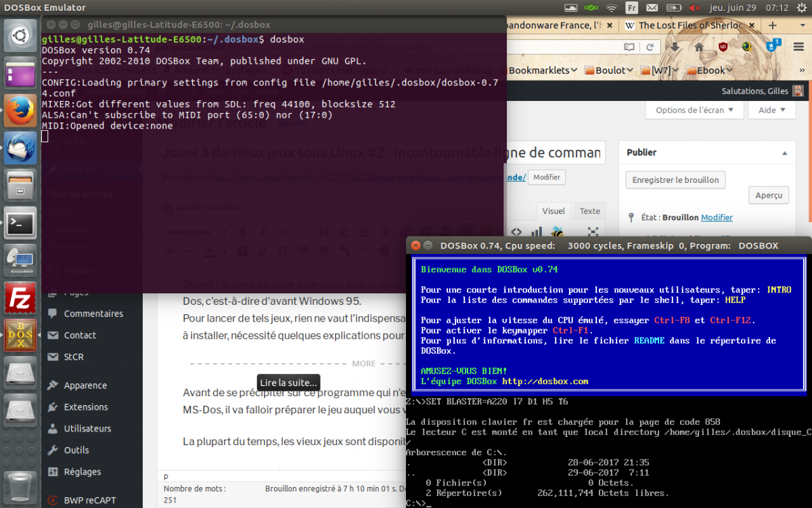Go to Firefox home page

[x=700, y=47]
